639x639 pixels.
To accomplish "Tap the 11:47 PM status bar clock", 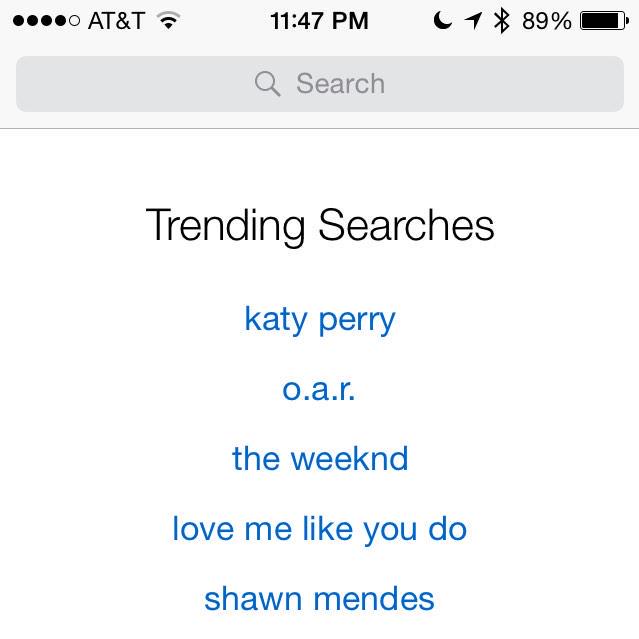I will pyautogui.click(x=319, y=20).
